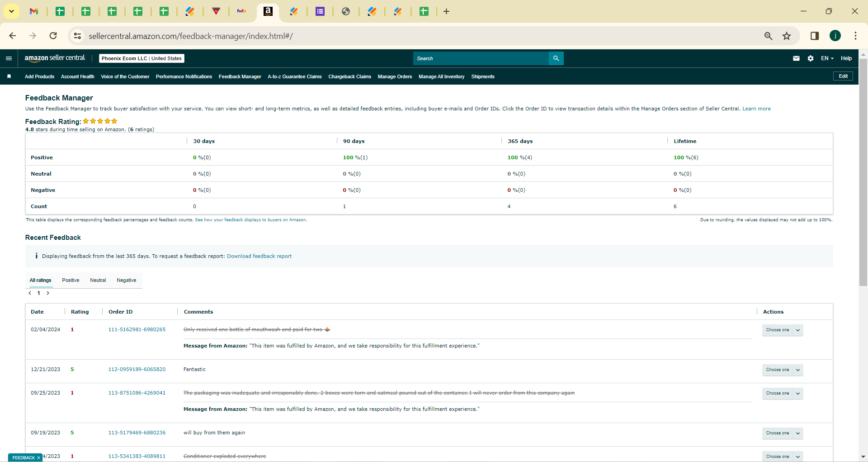The image size is (868, 462).
Task: Go to next feedback page arrow
Action: coord(48,293)
